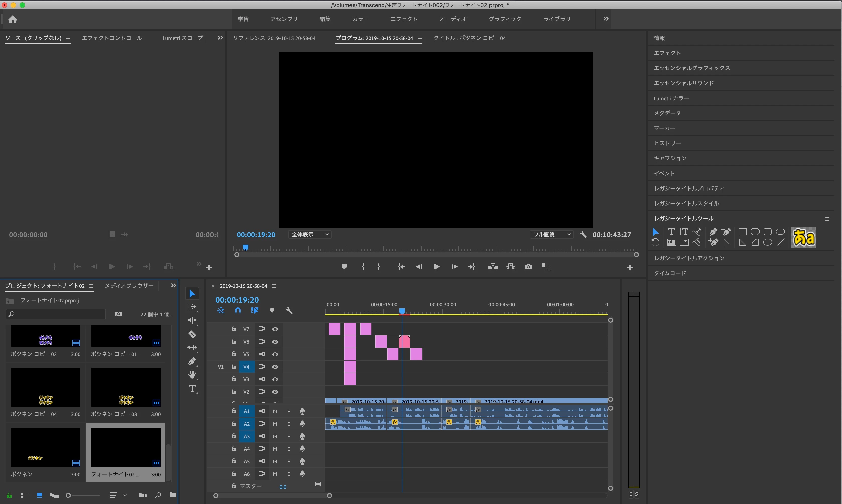The height and width of the screenshot is (504, 842).
Task: Play the program monitor
Action: coord(436,267)
